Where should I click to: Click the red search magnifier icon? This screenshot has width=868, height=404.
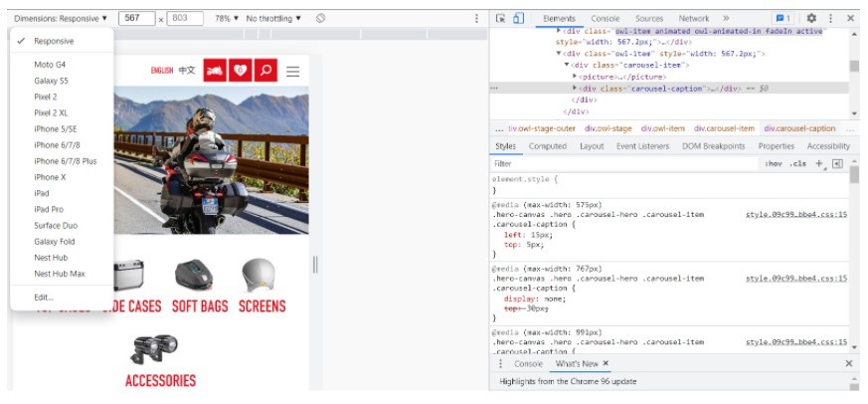[264, 71]
